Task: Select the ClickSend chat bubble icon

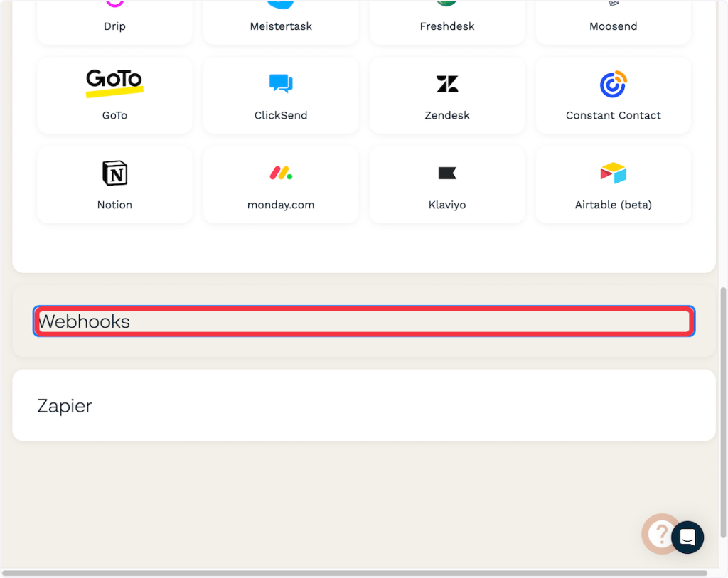Action: click(281, 84)
